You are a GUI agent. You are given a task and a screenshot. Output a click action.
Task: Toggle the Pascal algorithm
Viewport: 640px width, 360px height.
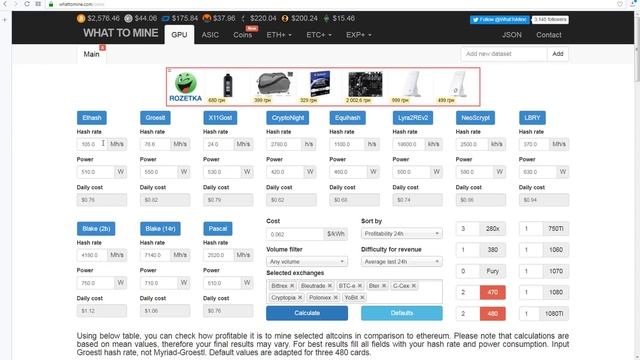218,229
